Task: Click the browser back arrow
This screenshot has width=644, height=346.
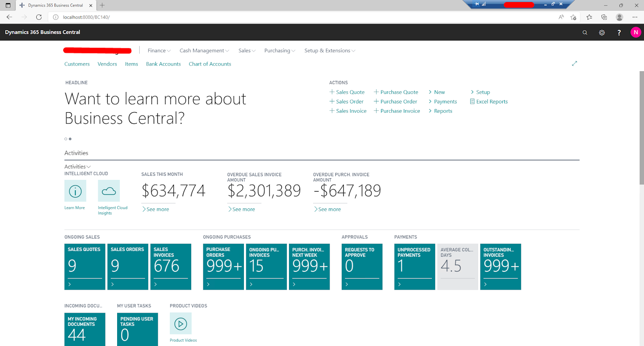Action: (x=9, y=17)
